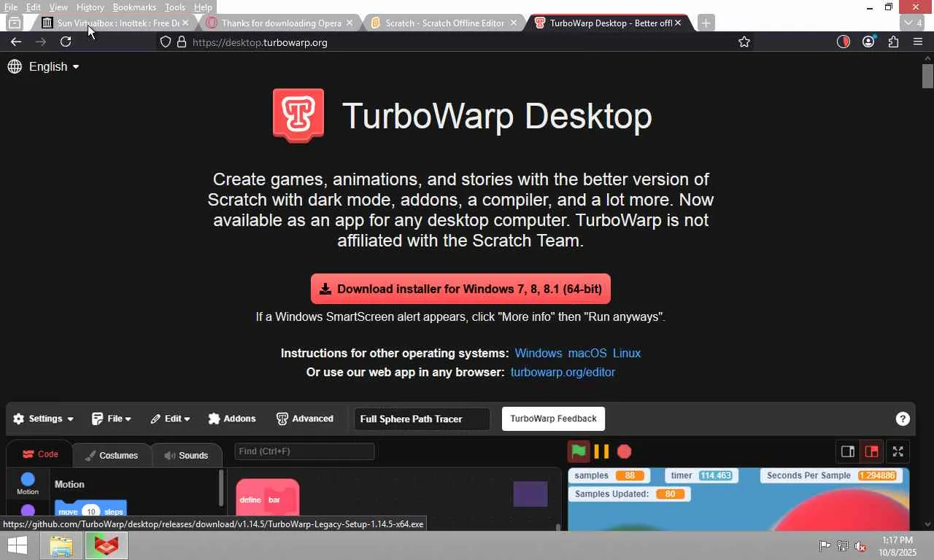Close the Sun Virtualbox tab

point(185,23)
